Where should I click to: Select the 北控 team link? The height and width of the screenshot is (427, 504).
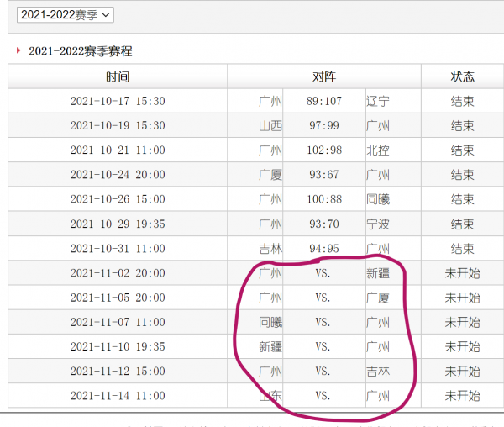click(x=378, y=150)
